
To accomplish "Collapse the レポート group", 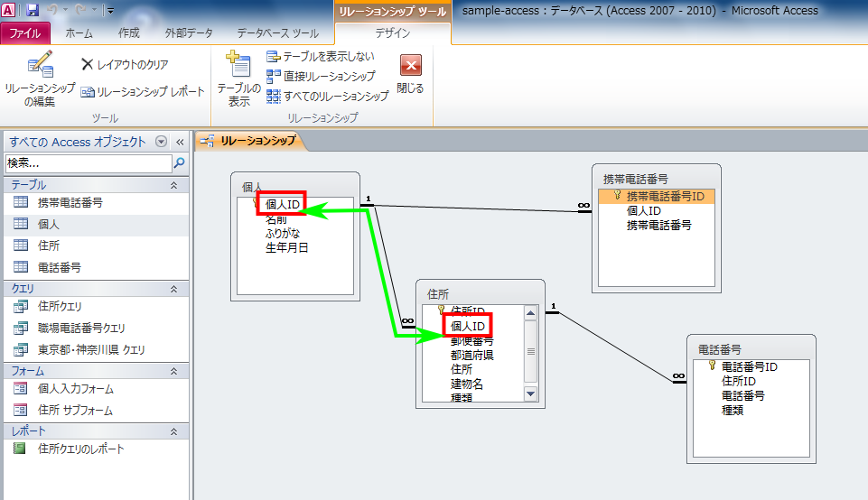I will point(173,431).
